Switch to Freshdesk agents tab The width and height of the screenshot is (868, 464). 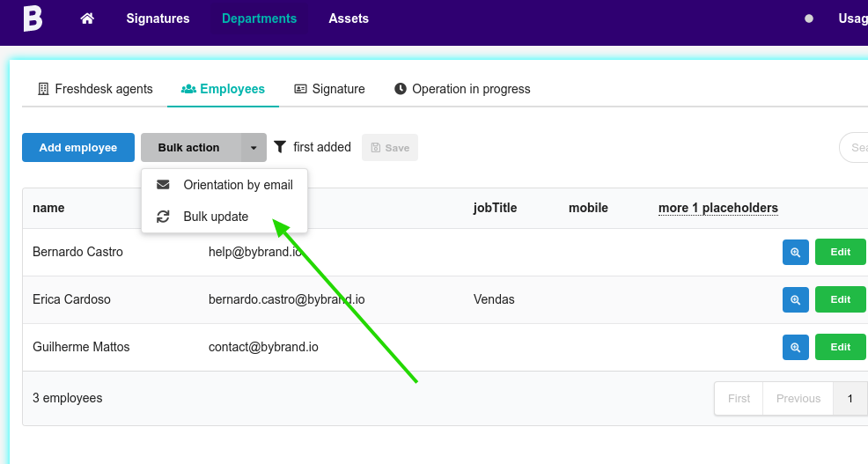[x=95, y=89]
